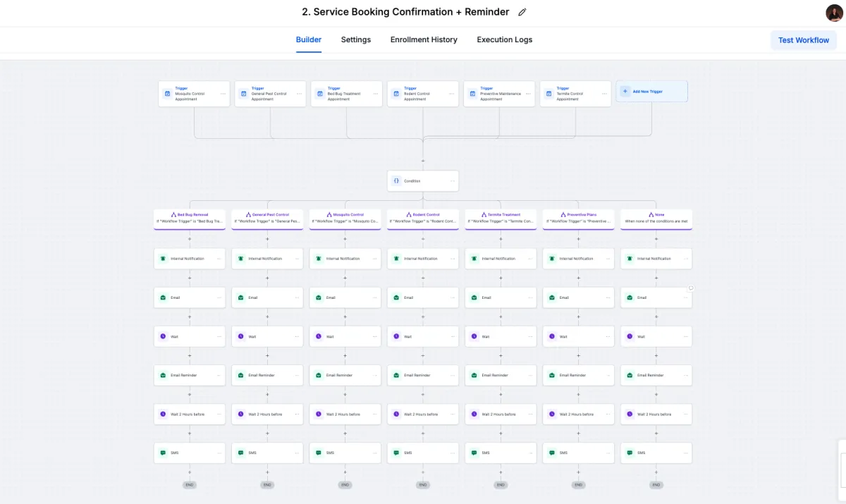Image resolution: width=846 pixels, height=504 pixels.
Task: Open the three-dot menu on General Pest Control Appointment trigger
Action: pyautogui.click(x=300, y=94)
